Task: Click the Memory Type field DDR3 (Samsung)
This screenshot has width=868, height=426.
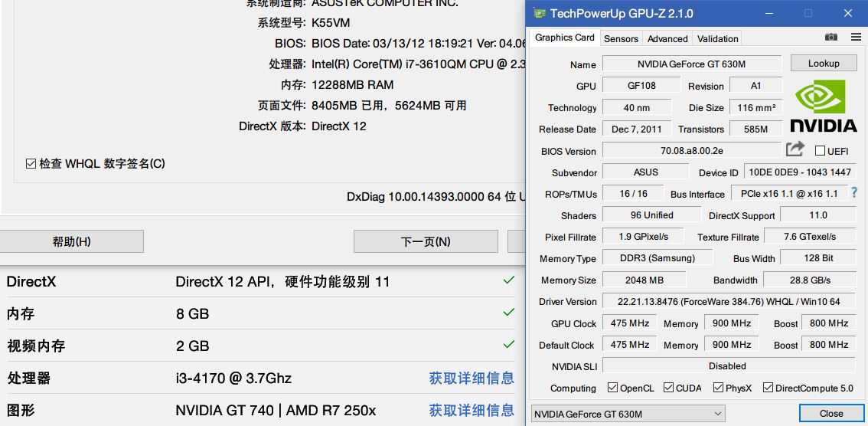Action: click(658, 257)
